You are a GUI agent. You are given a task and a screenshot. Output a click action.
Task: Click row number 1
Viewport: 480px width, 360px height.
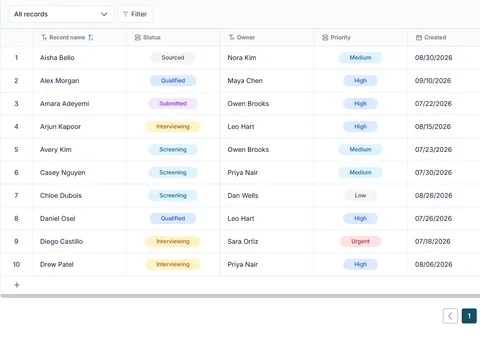tap(16, 58)
